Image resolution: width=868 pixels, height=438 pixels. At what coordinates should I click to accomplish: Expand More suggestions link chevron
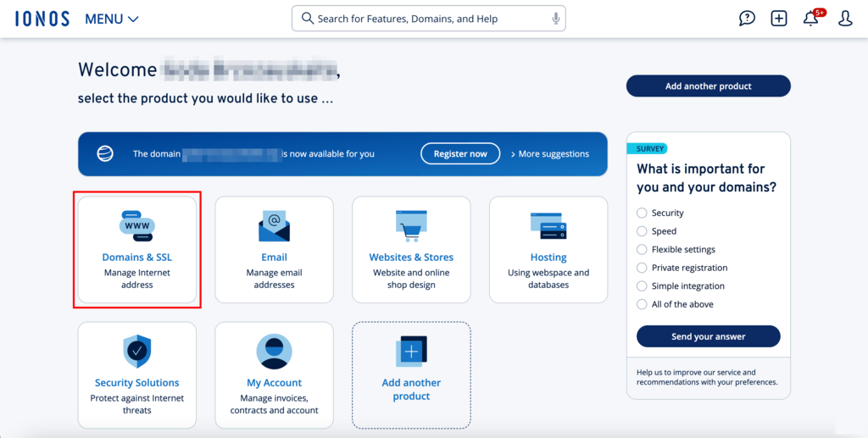point(549,153)
